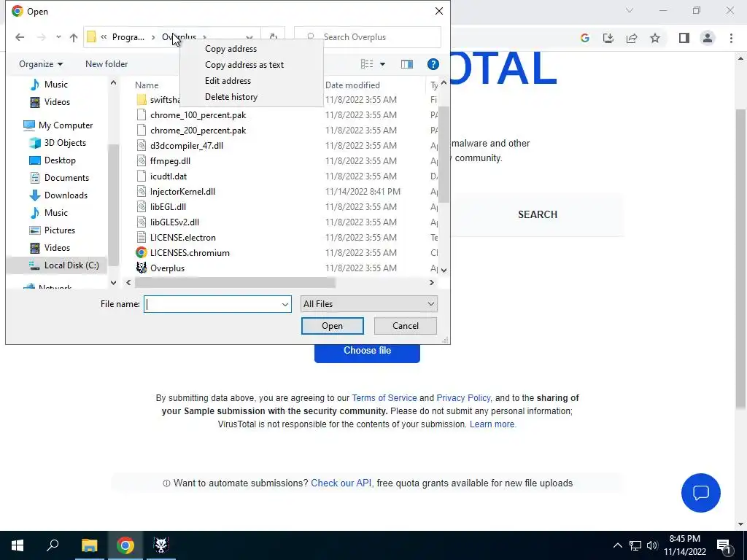Click Google icon in address bar

tap(584, 38)
